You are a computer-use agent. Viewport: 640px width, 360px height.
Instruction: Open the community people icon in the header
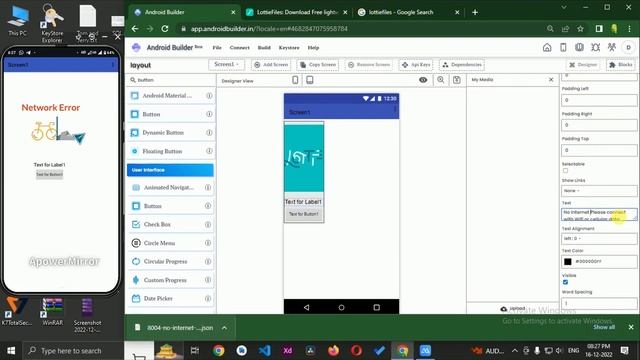point(611,48)
